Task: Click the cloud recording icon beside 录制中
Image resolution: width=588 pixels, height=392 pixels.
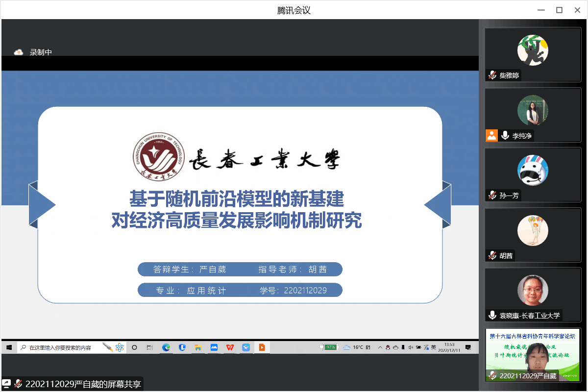Action: (19, 52)
